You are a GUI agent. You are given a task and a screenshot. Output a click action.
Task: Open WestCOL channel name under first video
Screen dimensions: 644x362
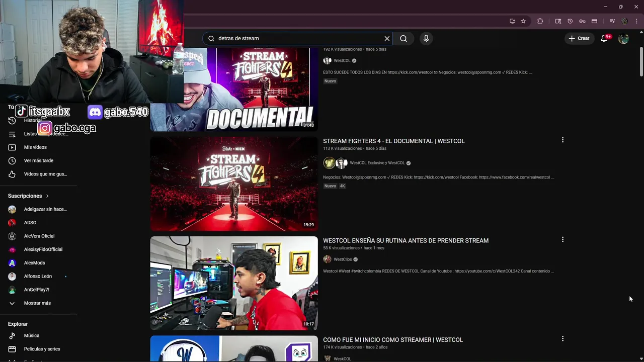[x=342, y=61]
